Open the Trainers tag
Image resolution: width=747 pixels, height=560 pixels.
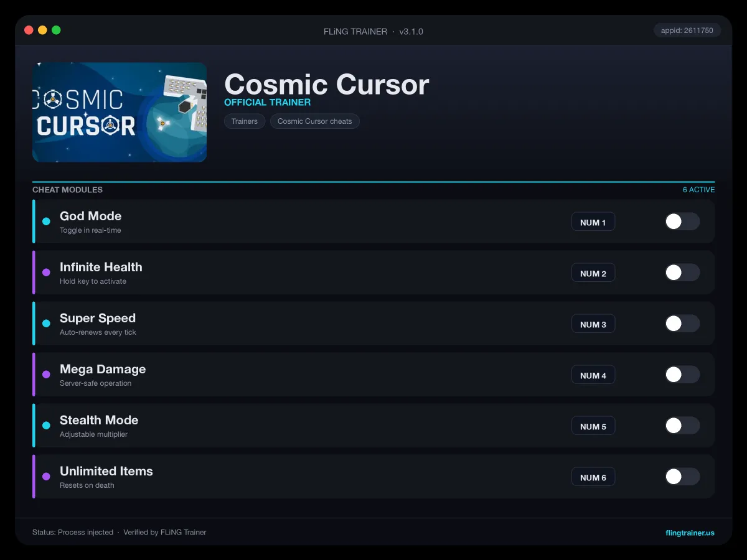click(245, 121)
